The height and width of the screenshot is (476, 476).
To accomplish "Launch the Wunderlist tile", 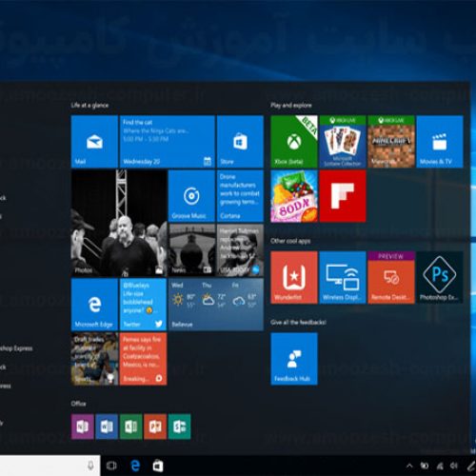I will [294, 277].
